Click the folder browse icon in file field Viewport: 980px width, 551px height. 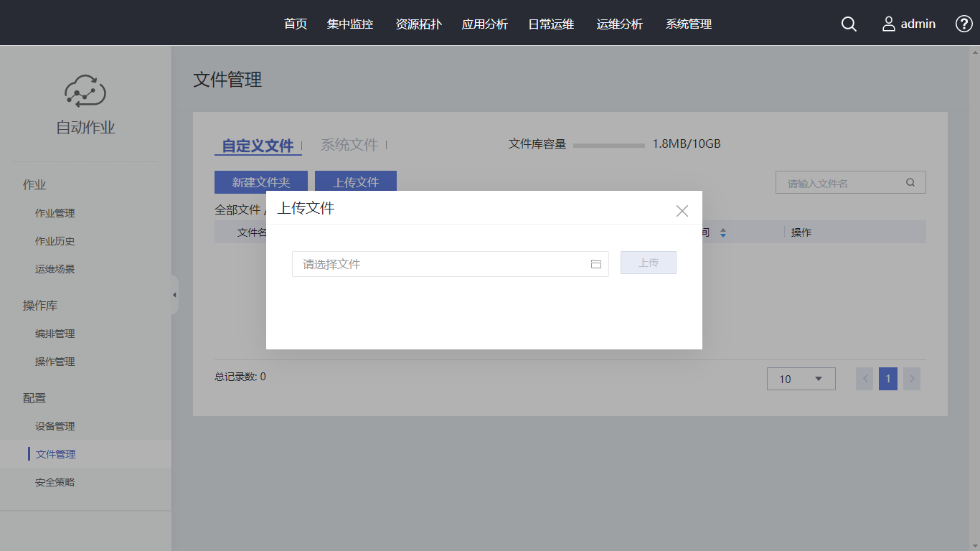(x=595, y=264)
